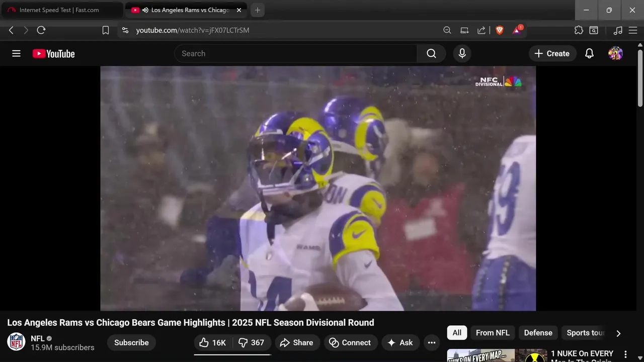Open the NFL channel avatar
Viewport: 644px width, 362px height.
point(16,342)
